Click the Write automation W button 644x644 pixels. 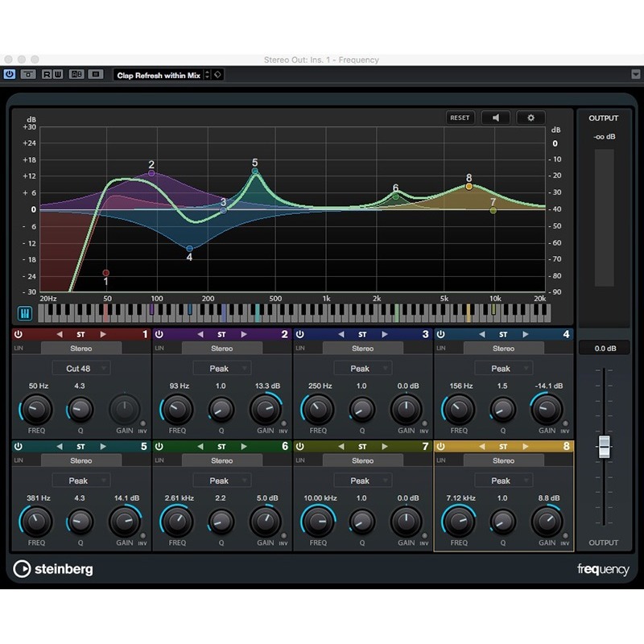(x=58, y=74)
